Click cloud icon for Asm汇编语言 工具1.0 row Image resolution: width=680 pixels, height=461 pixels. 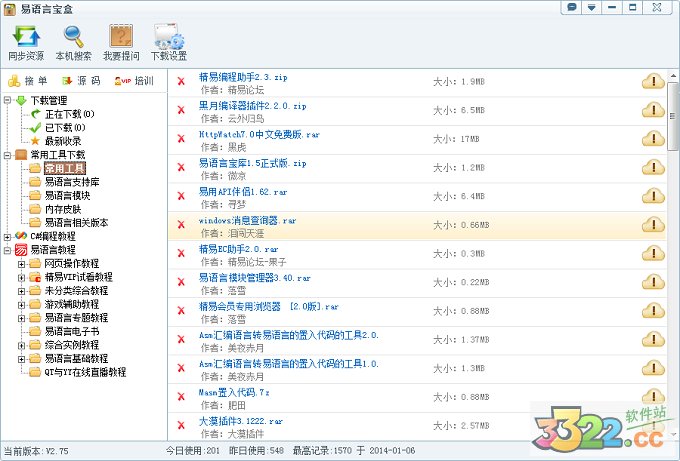pos(653,368)
